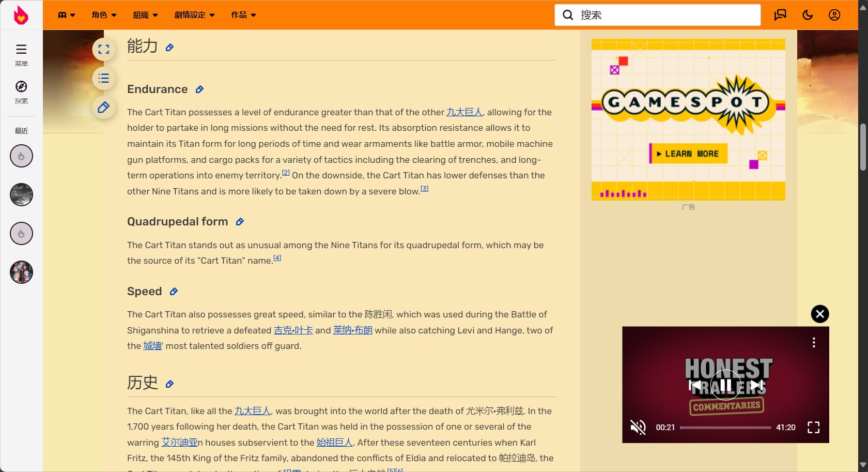Toggle fullscreen on the video player
The image size is (868, 472).
tap(813, 427)
